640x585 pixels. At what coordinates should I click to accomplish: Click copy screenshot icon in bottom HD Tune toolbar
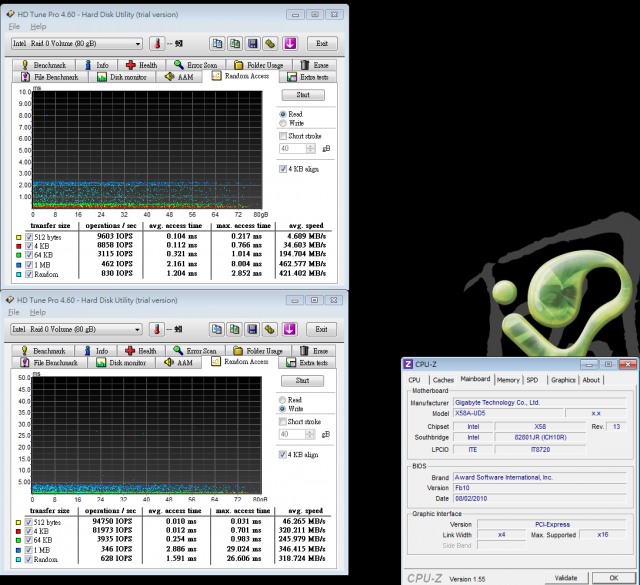tap(235, 329)
